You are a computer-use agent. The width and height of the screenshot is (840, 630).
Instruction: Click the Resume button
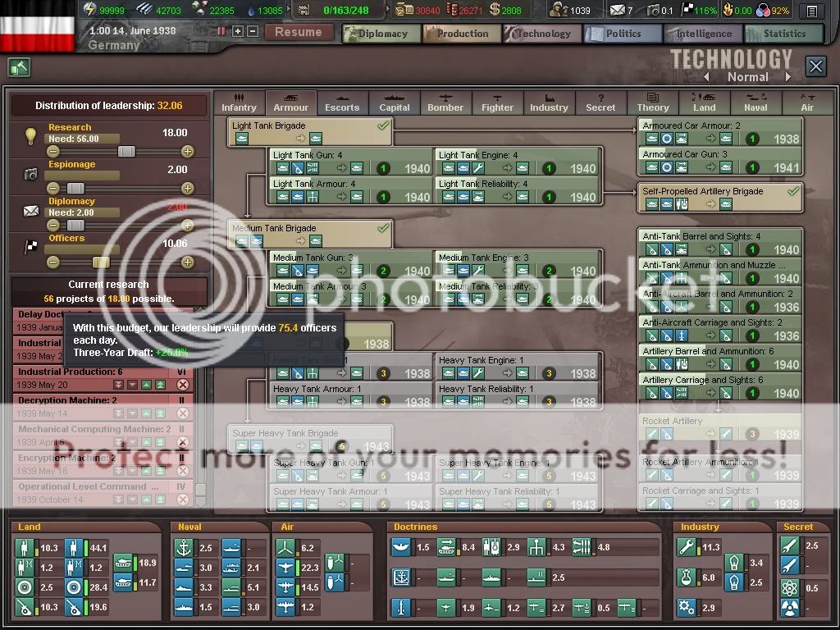[299, 32]
